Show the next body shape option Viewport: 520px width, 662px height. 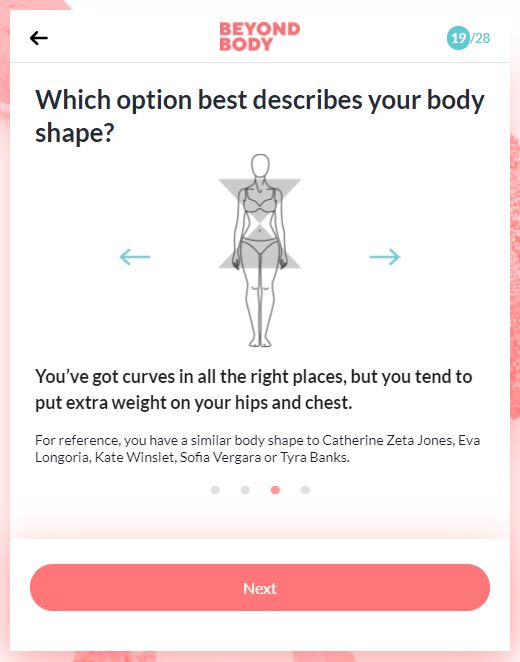(x=385, y=257)
